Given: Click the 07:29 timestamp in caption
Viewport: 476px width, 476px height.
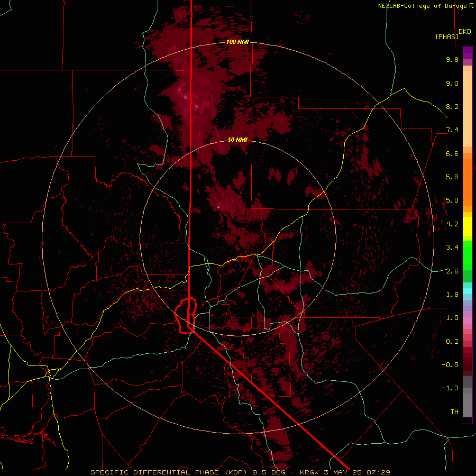Looking at the screenshot, I should pos(378,472).
